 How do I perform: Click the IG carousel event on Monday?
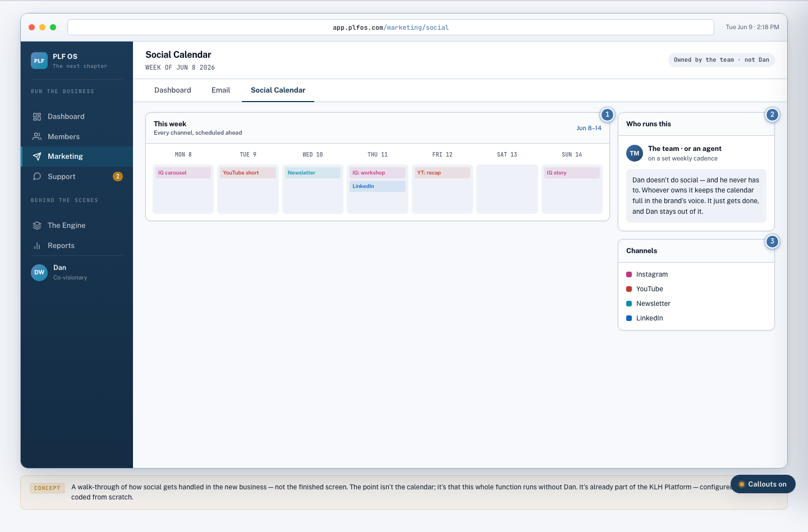tap(183, 173)
